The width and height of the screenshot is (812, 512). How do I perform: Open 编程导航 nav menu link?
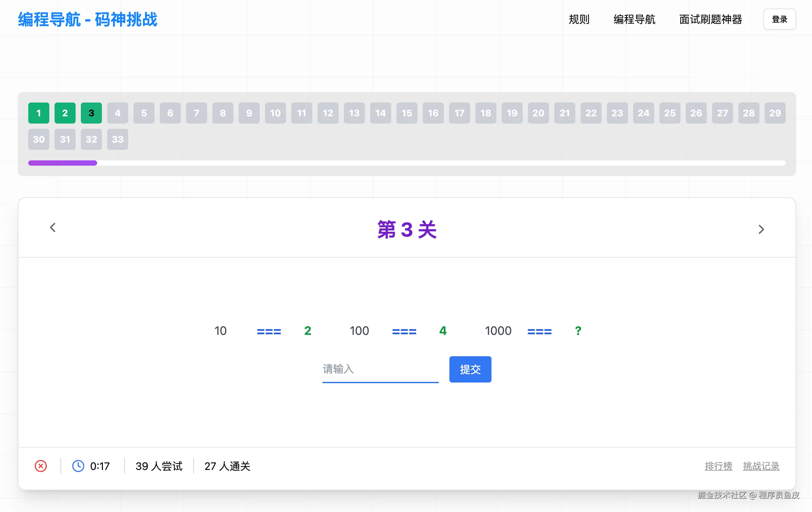coord(634,19)
